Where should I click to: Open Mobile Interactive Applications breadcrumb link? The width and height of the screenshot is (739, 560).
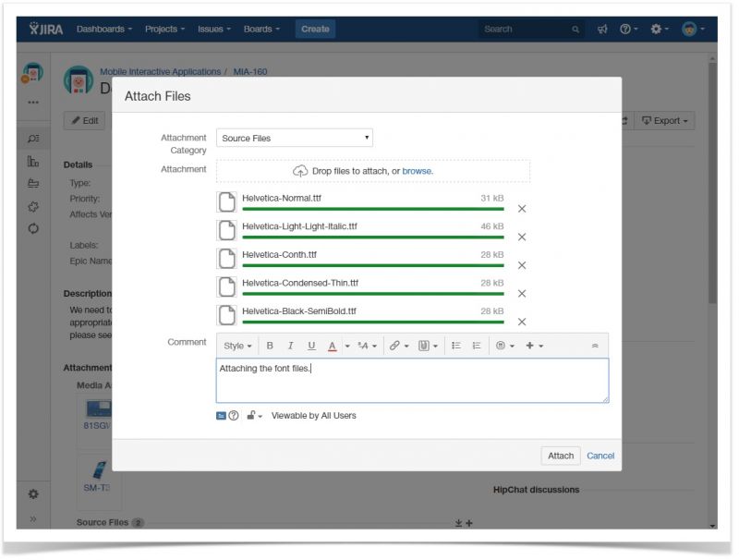click(x=160, y=72)
